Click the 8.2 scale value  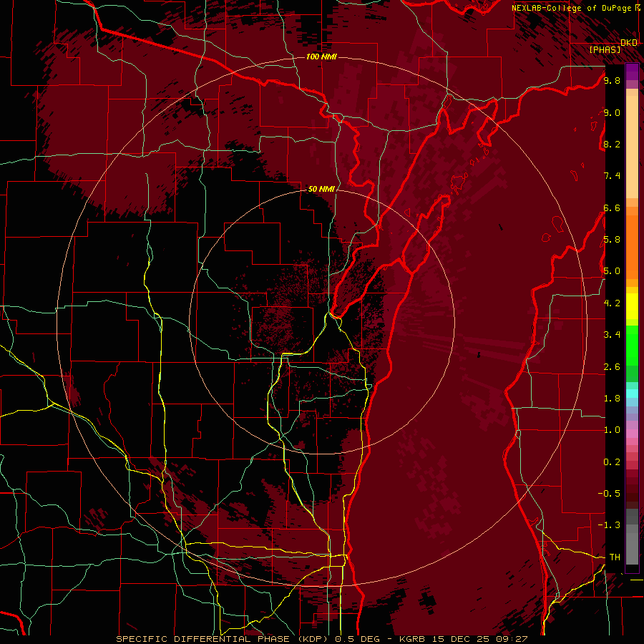[x=612, y=144]
